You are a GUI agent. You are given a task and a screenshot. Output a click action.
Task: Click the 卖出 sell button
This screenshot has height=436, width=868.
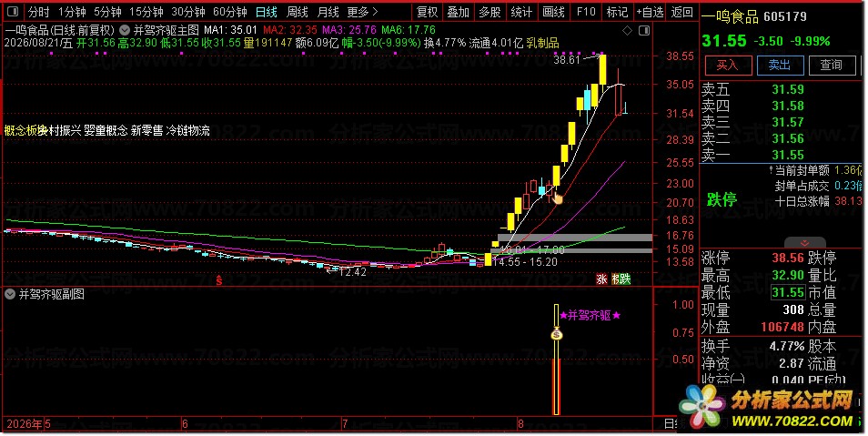780,66
